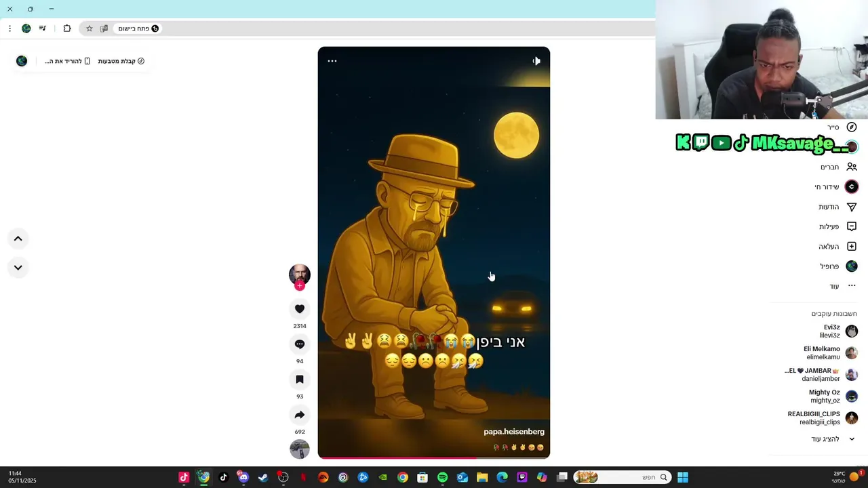This screenshot has height=488, width=868.
Task: Open Outlook from the taskbar
Action: (462, 478)
